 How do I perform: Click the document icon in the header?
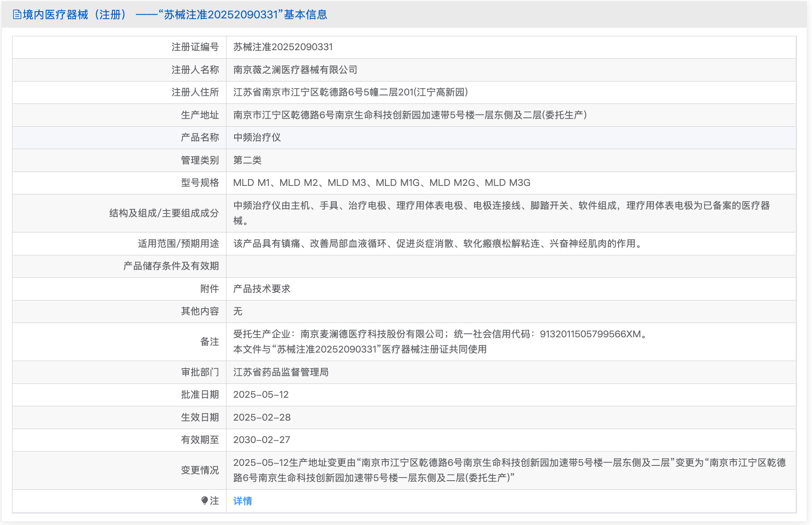pyautogui.click(x=17, y=15)
